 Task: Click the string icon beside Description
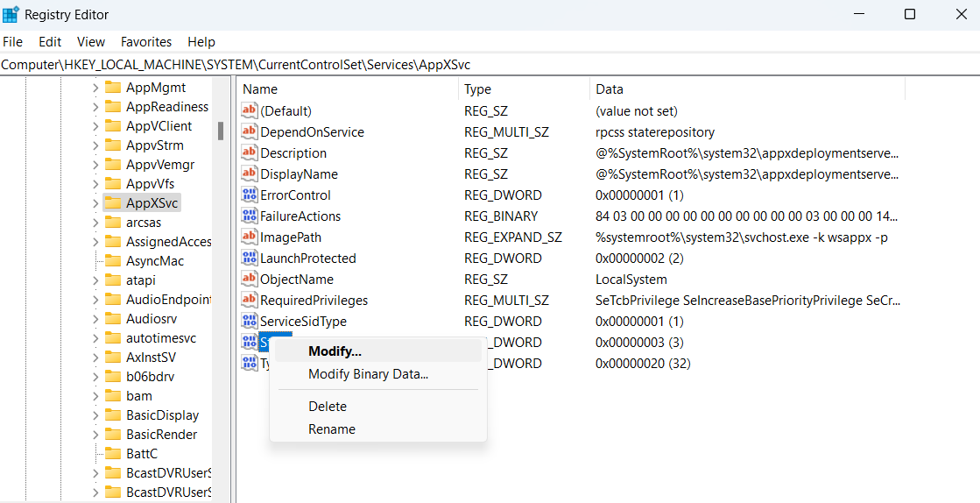(250, 152)
